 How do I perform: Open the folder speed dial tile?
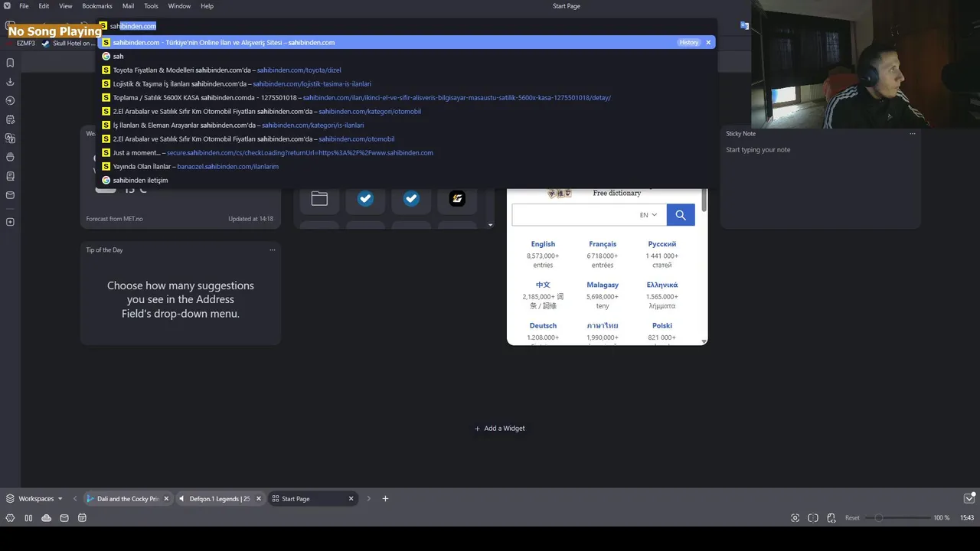click(319, 199)
